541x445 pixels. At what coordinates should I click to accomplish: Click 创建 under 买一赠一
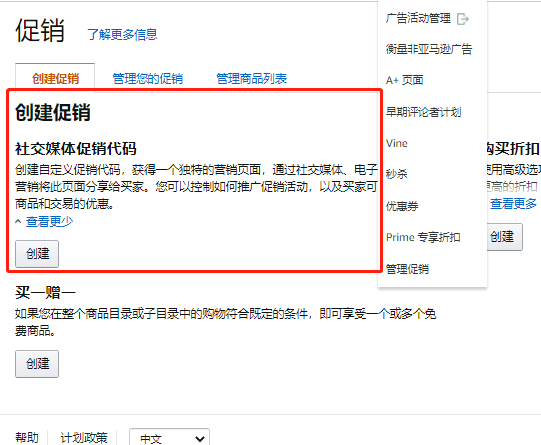pos(37,364)
